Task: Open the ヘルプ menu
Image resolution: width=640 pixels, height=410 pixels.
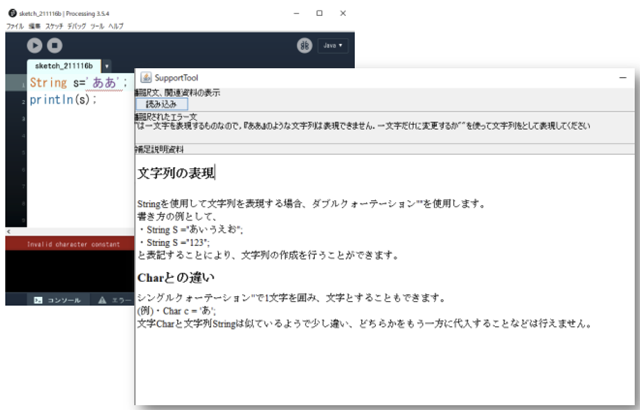Action: tap(116, 25)
